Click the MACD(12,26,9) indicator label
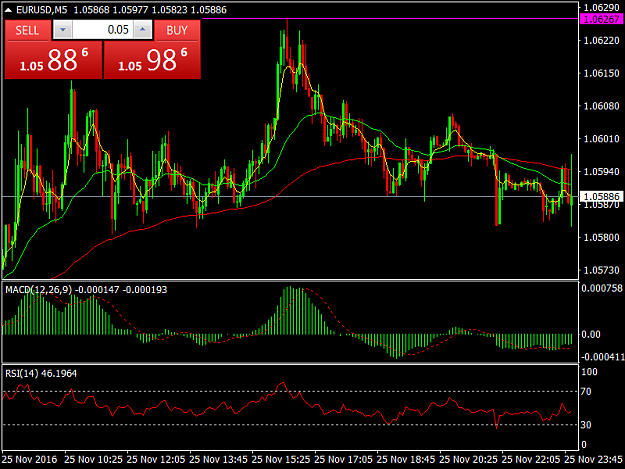The width and height of the screenshot is (625, 469). click(x=39, y=290)
